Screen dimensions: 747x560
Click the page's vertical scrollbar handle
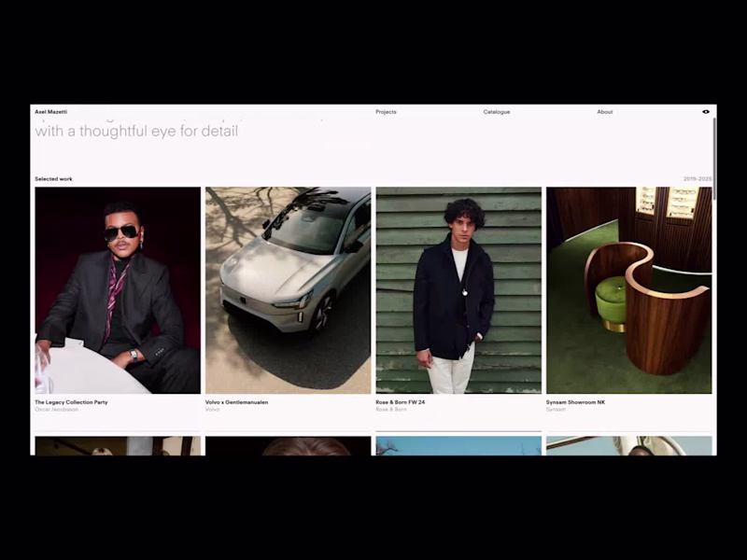pyautogui.click(x=714, y=159)
